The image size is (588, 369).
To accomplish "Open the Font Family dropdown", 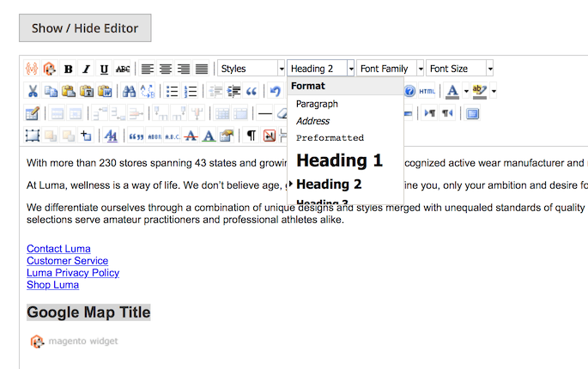I will pos(391,69).
